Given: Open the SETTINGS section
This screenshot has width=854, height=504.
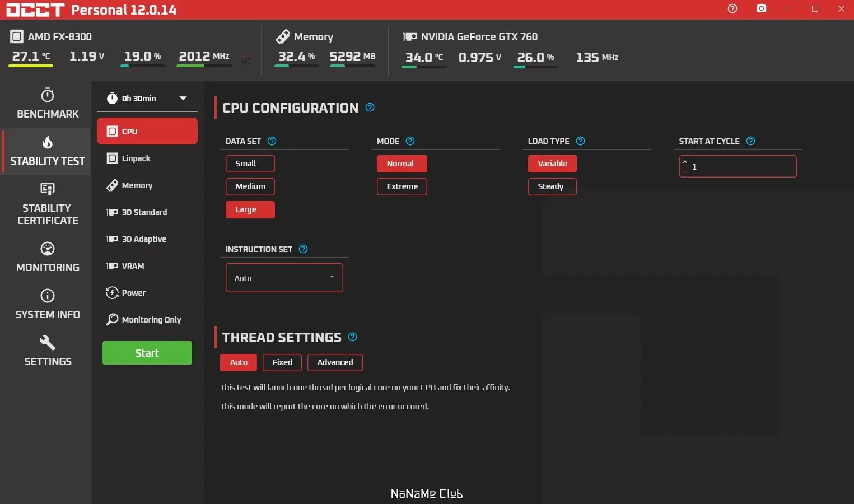Looking at the screenshot, I should pyautogui.click(x=48, y=352).
